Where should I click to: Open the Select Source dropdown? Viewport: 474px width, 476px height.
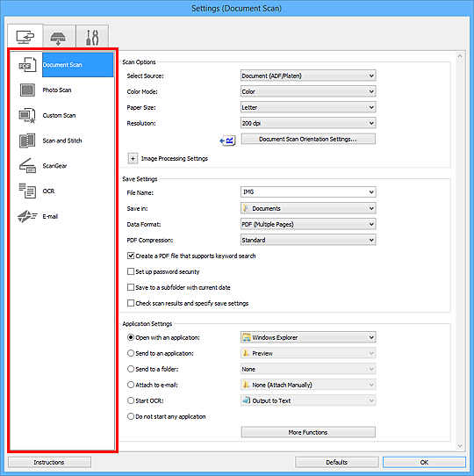tap(308, 76)
